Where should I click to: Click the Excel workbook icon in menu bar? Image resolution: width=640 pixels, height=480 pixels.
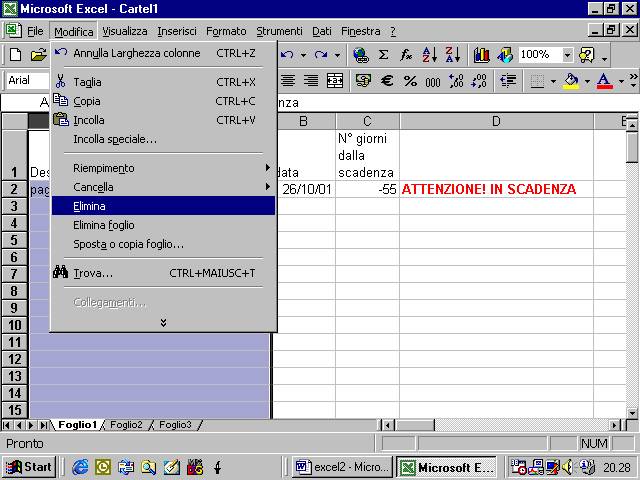point(12,31)
